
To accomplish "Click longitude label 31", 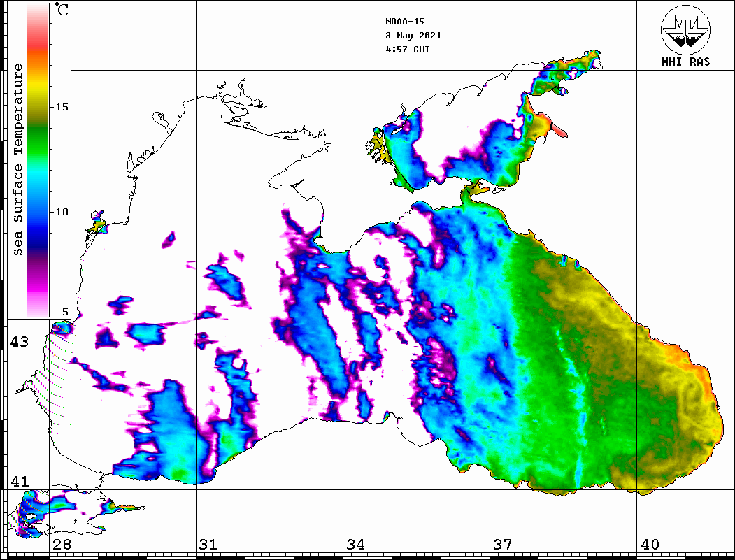I will (x=208, y=545).
